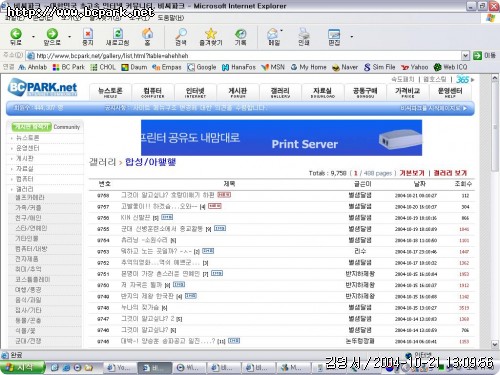
Task: Open the Mail button dropdown arrow
Action: (x=282, y=31)
